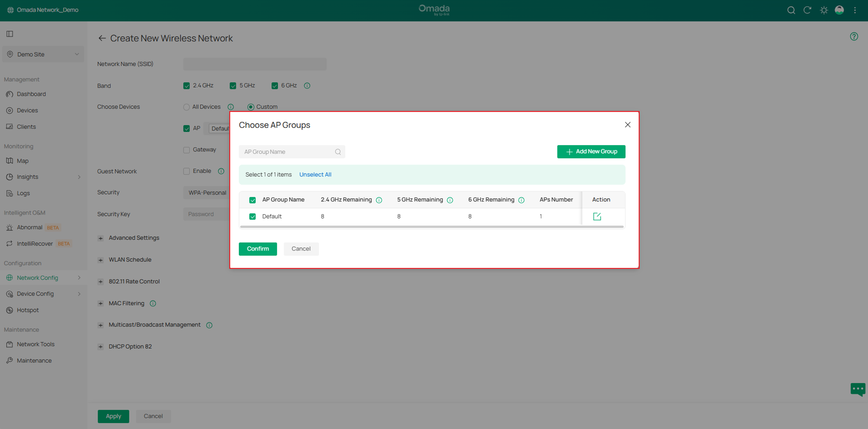The image size is (868, 429).
Task: Expand the Device Config submenu chevron
Action: pos(79,294)
